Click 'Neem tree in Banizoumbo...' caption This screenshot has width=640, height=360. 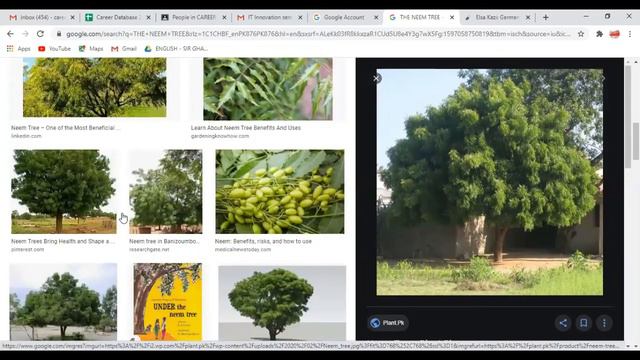[164, 241]
